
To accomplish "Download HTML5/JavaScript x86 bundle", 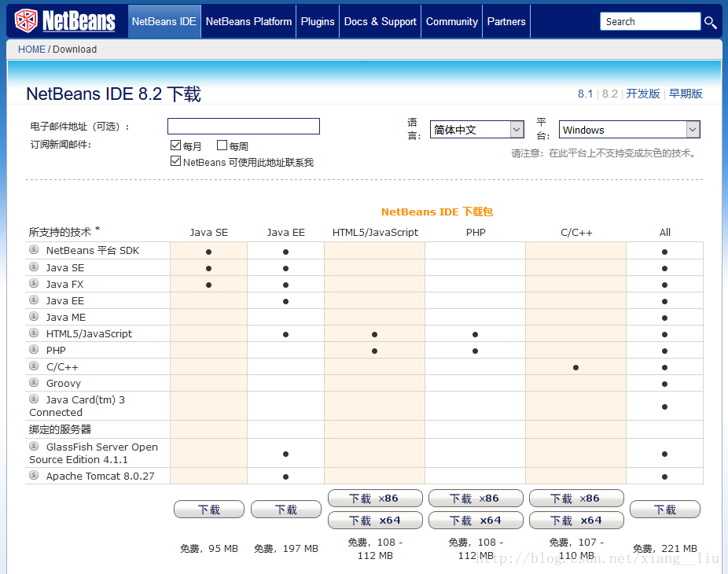I will click(375, 499).
